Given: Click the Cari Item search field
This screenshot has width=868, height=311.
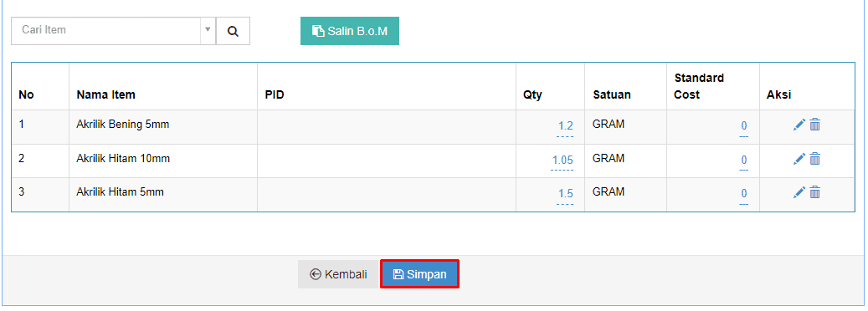Looking at the screenshot, I should (x=105, y=30).
